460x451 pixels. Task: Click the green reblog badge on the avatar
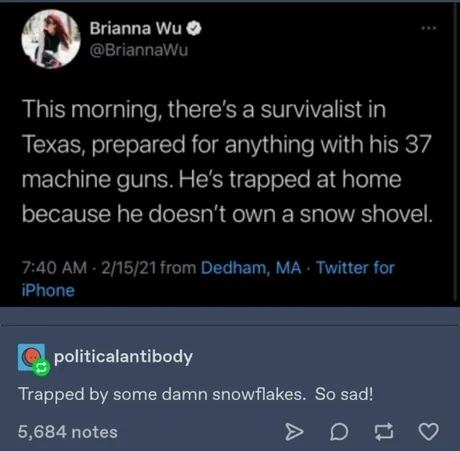click(x=42, y=368)
